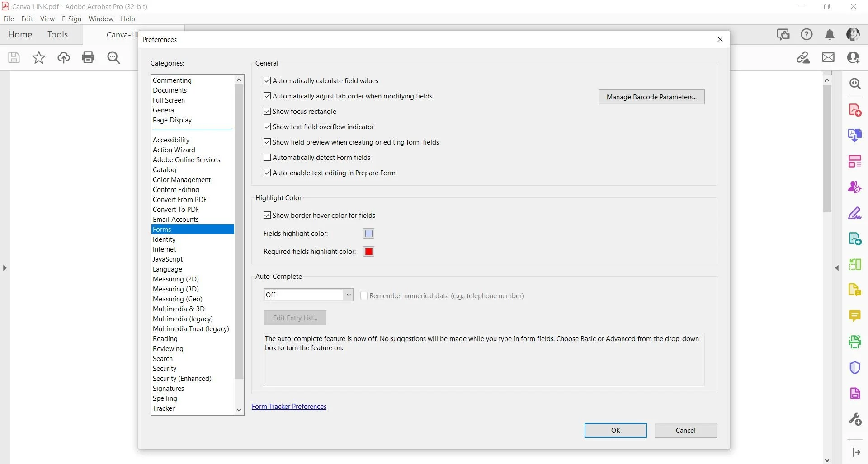This screenshot has width=868, height=464.
Task: Click the Categories list scroll-up arrow
Action: (239, 80)
